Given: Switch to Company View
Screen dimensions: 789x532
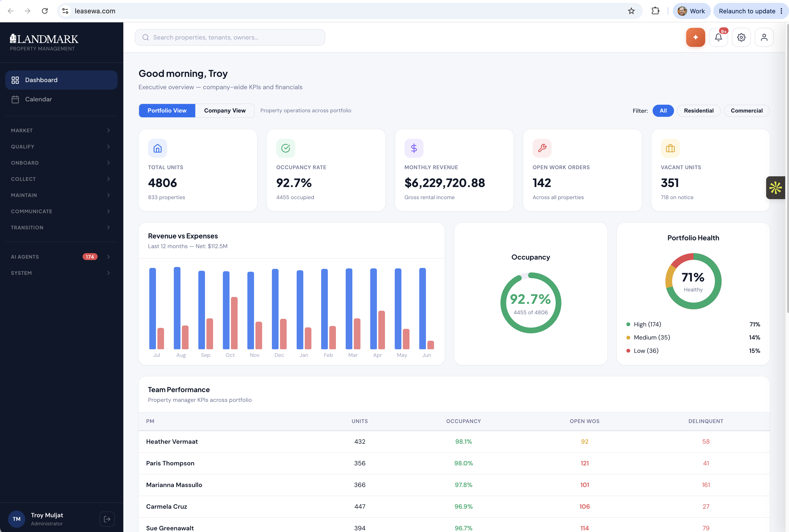Looking at the screenshot, I should click(225, 111).
